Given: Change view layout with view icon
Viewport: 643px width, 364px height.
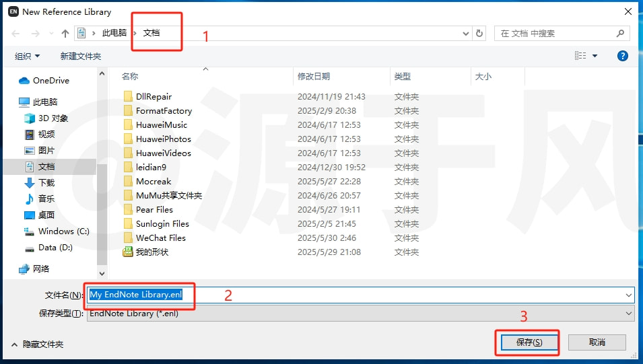Looking at the screenshot, I should pyautogui.click(x=580, y=56).
